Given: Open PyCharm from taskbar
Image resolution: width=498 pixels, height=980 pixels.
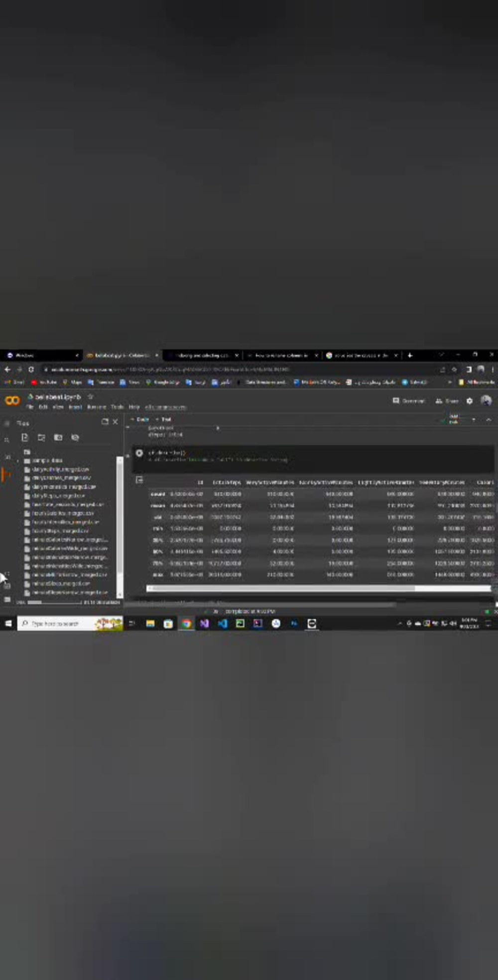Looking at the screenshot, I should [240, 623].
